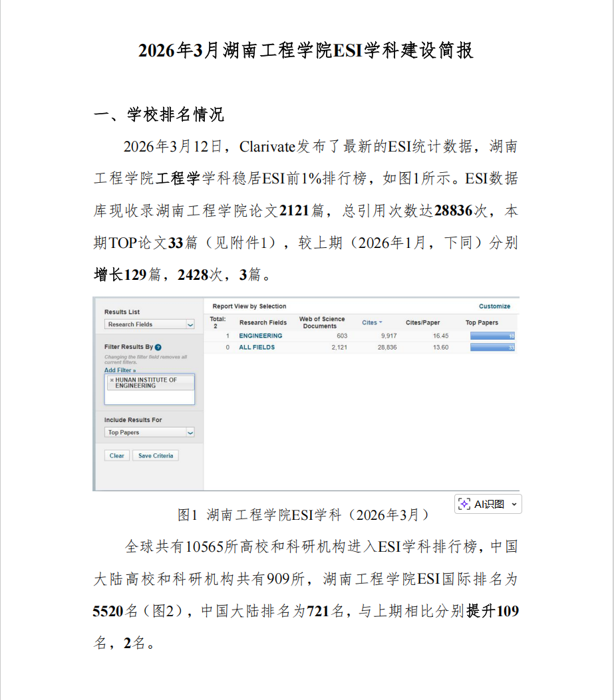Expand the AI识图 dropdown arrow

click(514, 505)
